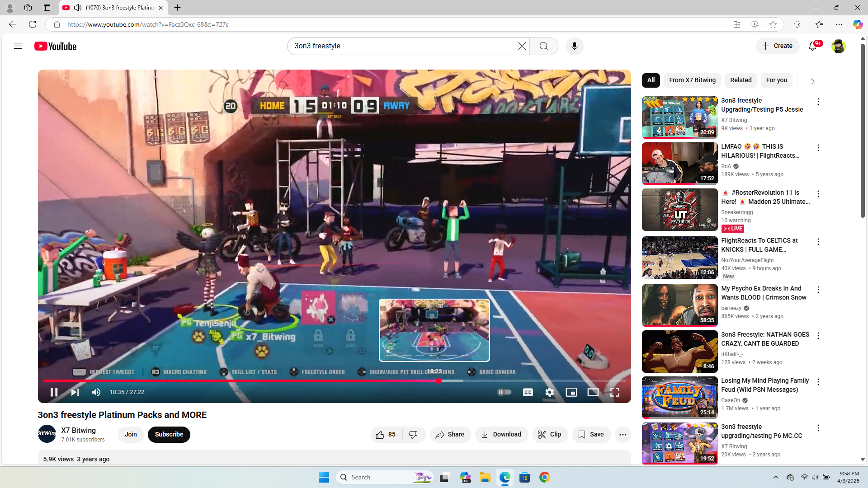
Task: Open options for CELTICS at KNICKS video
Action: pos(818,242)
